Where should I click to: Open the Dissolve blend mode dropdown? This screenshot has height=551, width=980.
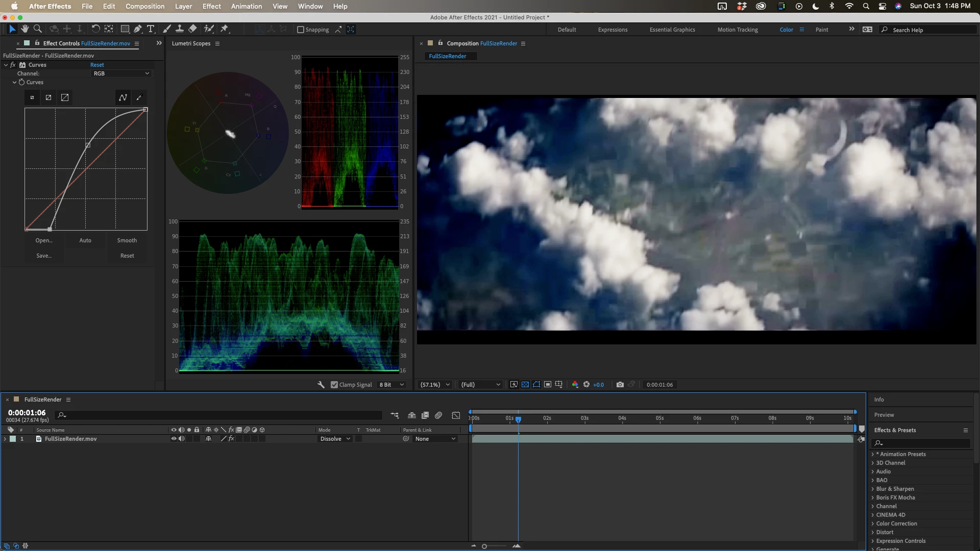pyautogui.click(x=335, y=439)
